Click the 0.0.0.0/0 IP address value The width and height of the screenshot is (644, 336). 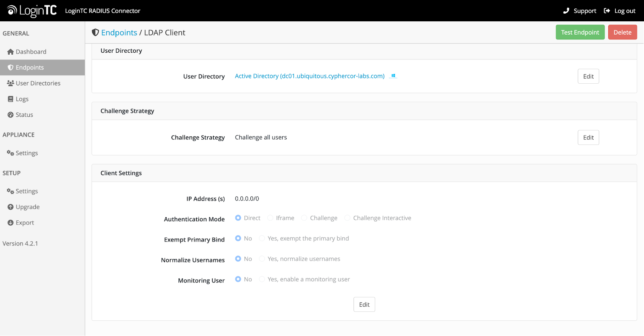[247, 199]
